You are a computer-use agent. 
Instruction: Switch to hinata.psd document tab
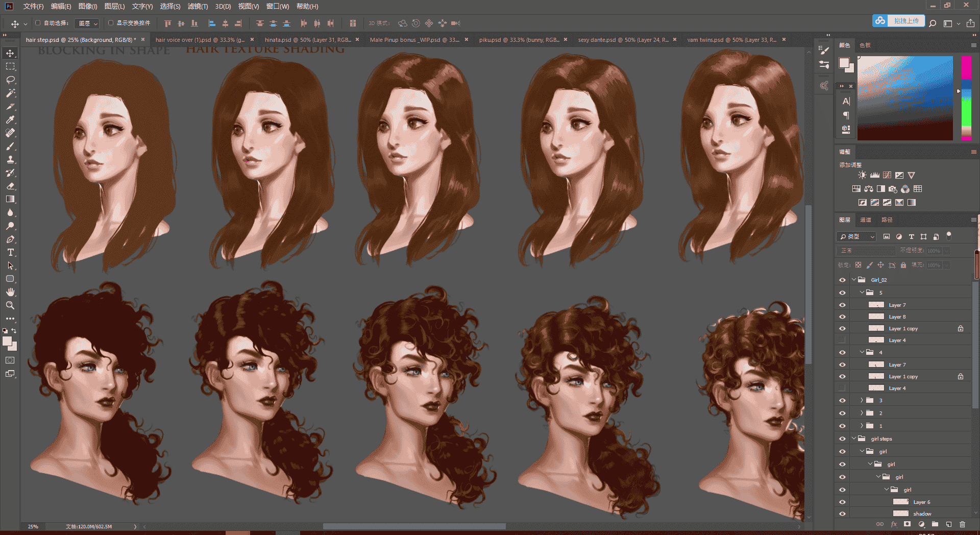[311, 39]
